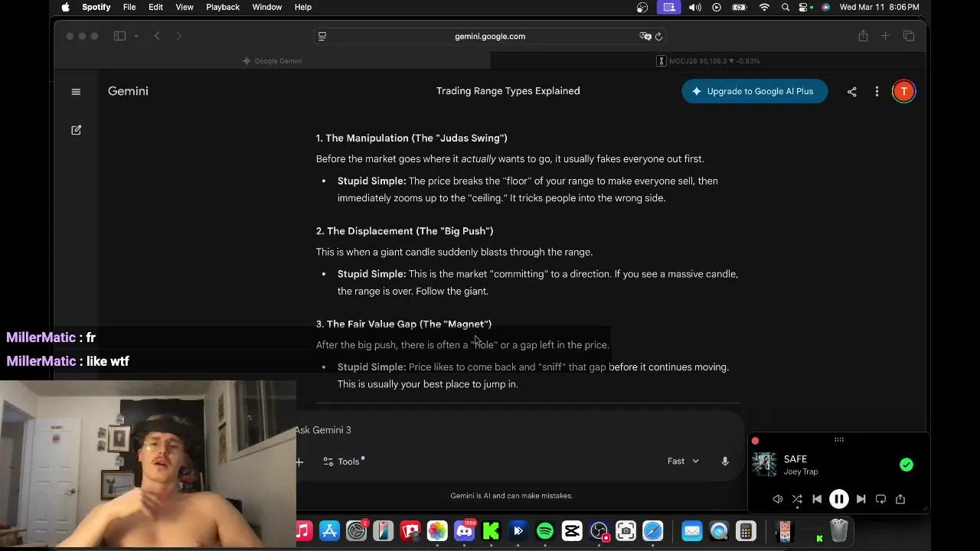This screenshot has height=551, width=980.
Task: Open Control Center in the menu bar
Action: coord(805,7)
